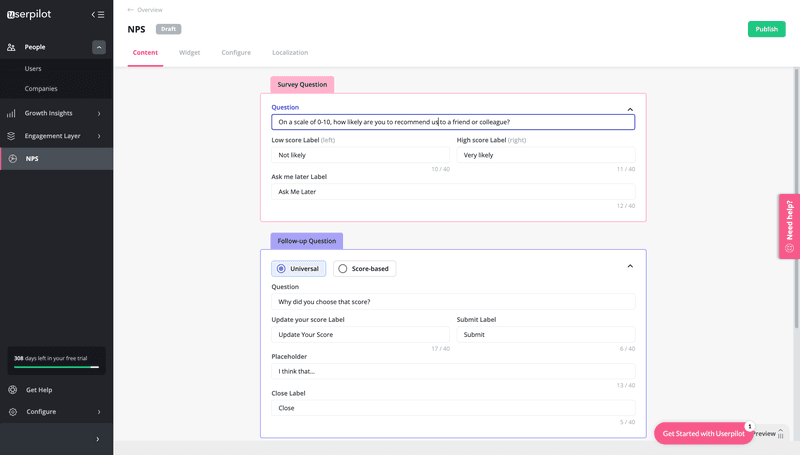Viewport: 800px width, 455px height.
Task: Click the Growth Insights chart icon
Action: [11, 113]
